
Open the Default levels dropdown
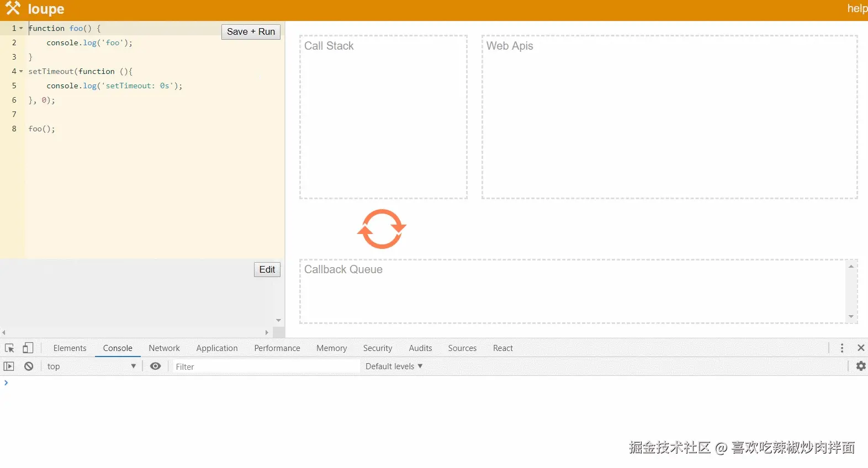point(394,366)
